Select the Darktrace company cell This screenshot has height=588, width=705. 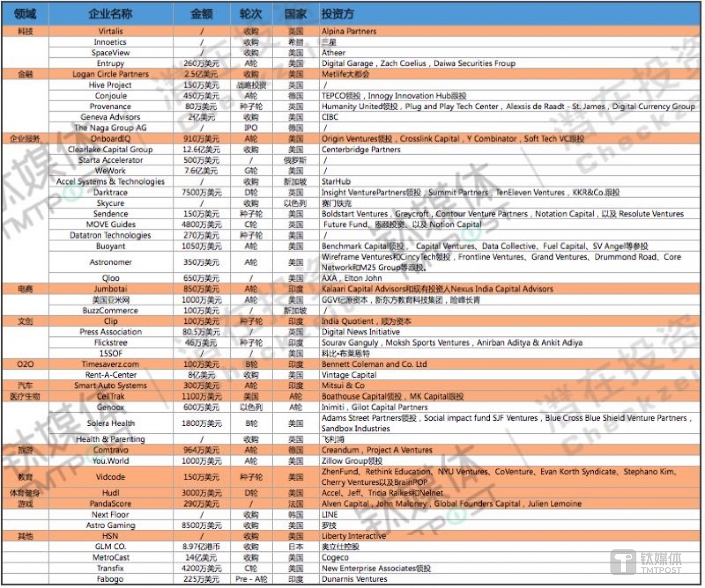111,193
